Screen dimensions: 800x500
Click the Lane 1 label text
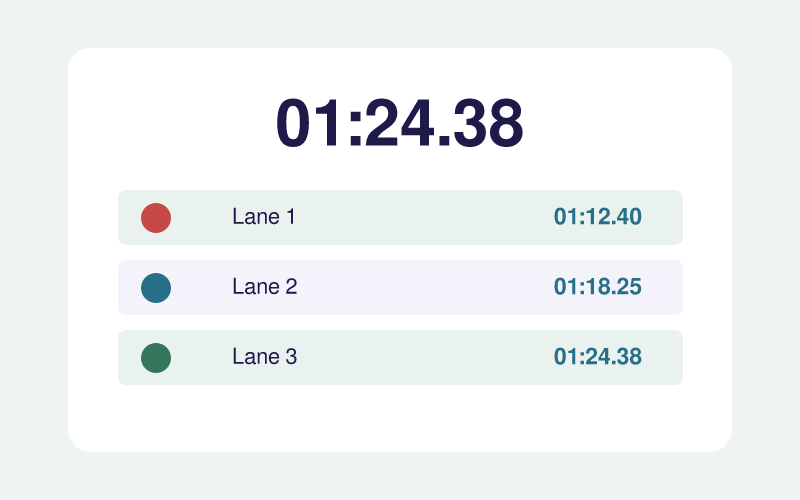264,217
